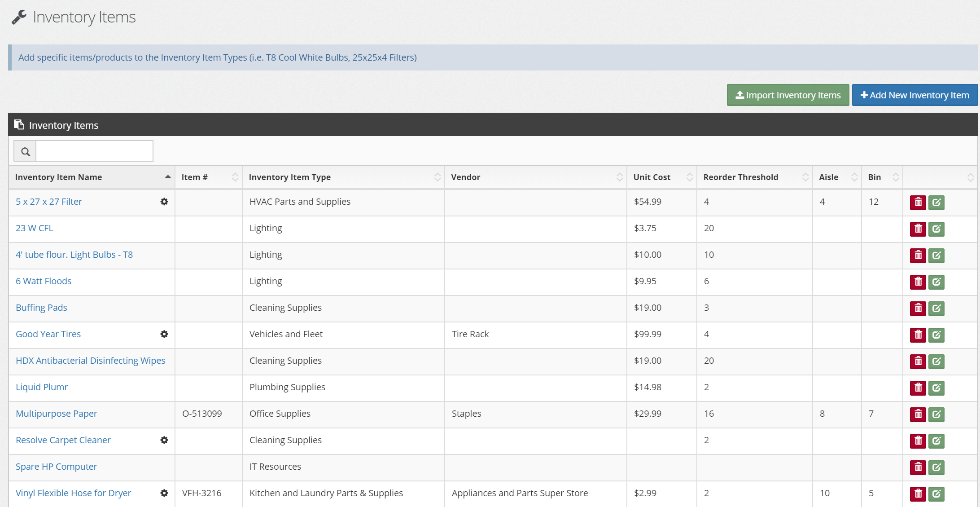Screen dimensions: 980x507
Task: Open the 5 x 27 x 27 Filter link
Action: tap(49, 202)
